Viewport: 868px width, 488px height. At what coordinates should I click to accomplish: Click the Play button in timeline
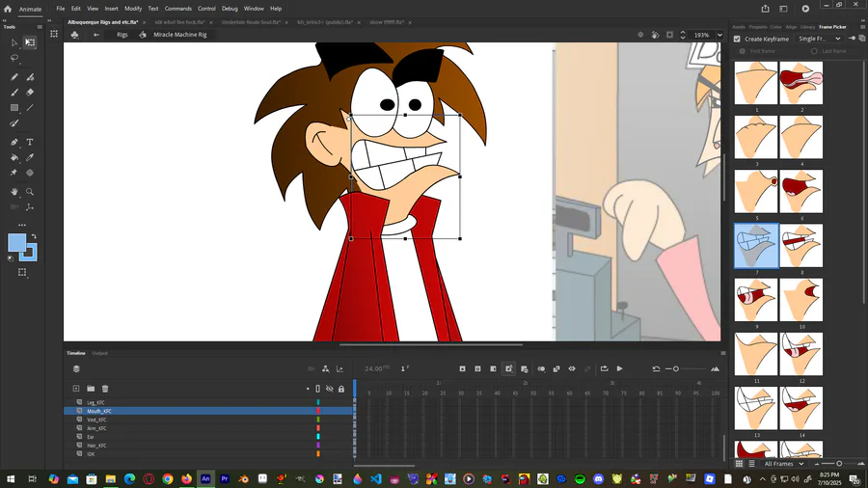(619, 369)
